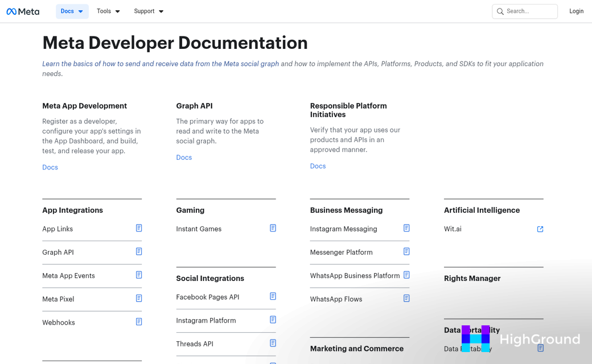Open Docs link under Responsible Platform Initiatives
This screenshot has height=364, width=592.
[x=318, y=166]
